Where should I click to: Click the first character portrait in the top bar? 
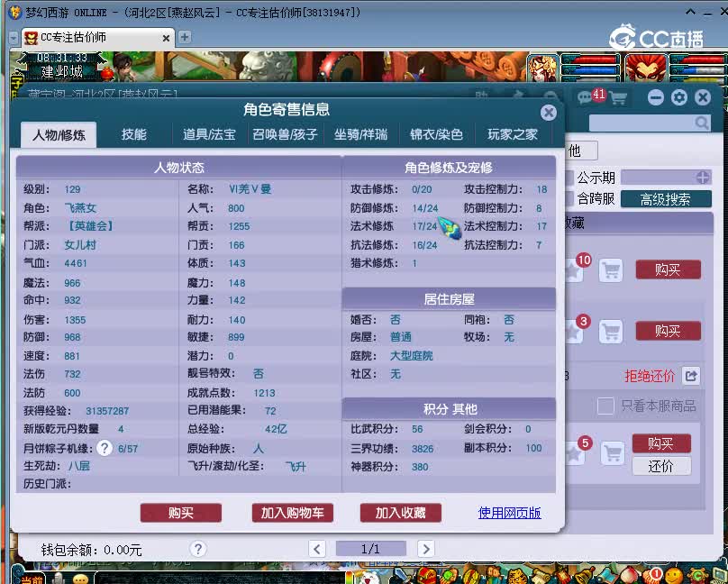pos(542,68)
